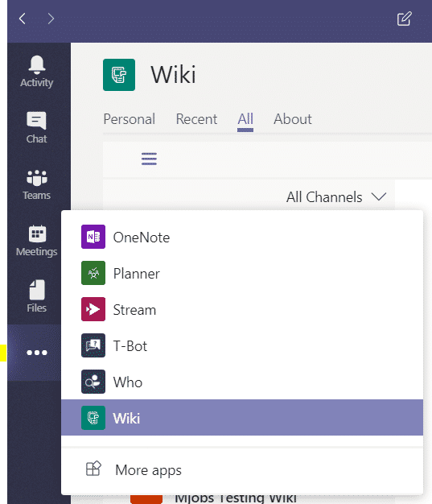Select the highlighted Wiki entry
Image resolution: width=432 pixels, height=504 pixels.
242,418
